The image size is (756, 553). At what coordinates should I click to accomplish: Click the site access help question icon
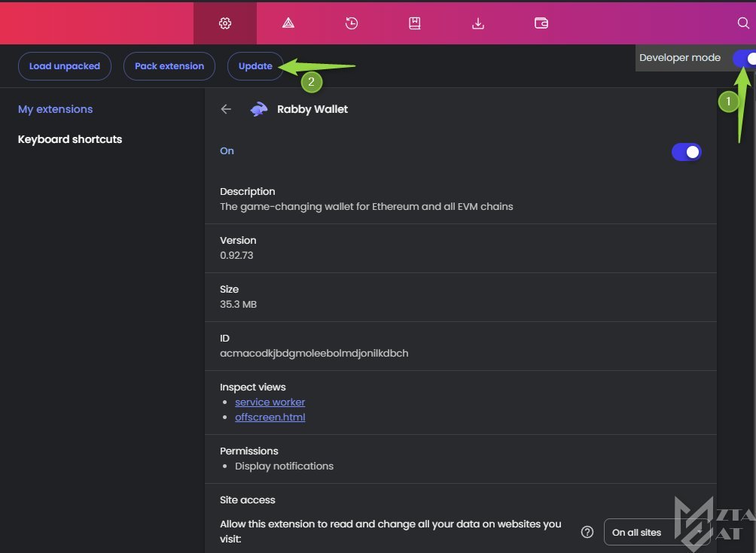[x=587, y=532]
